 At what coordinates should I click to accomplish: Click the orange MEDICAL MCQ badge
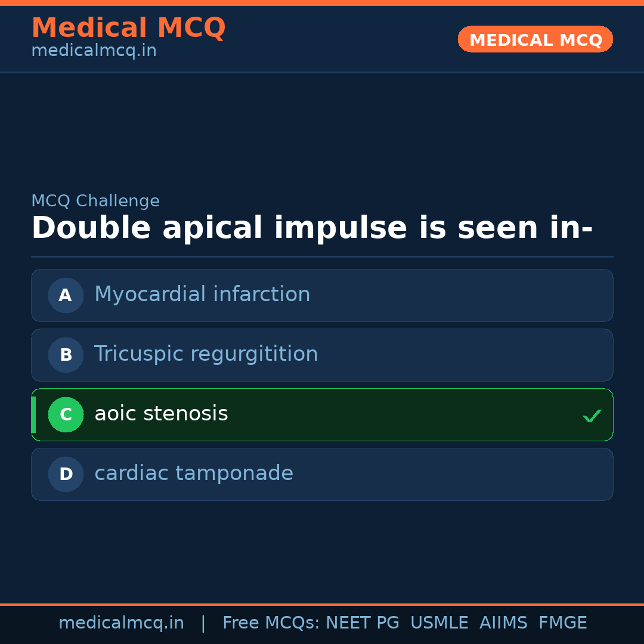[535, 39]
